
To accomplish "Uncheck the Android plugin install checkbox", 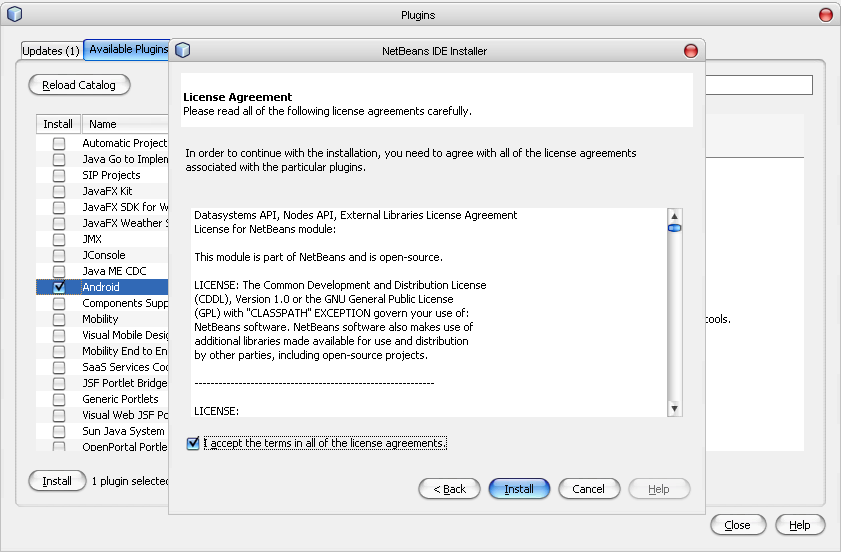I will click(x=59, y=287).
